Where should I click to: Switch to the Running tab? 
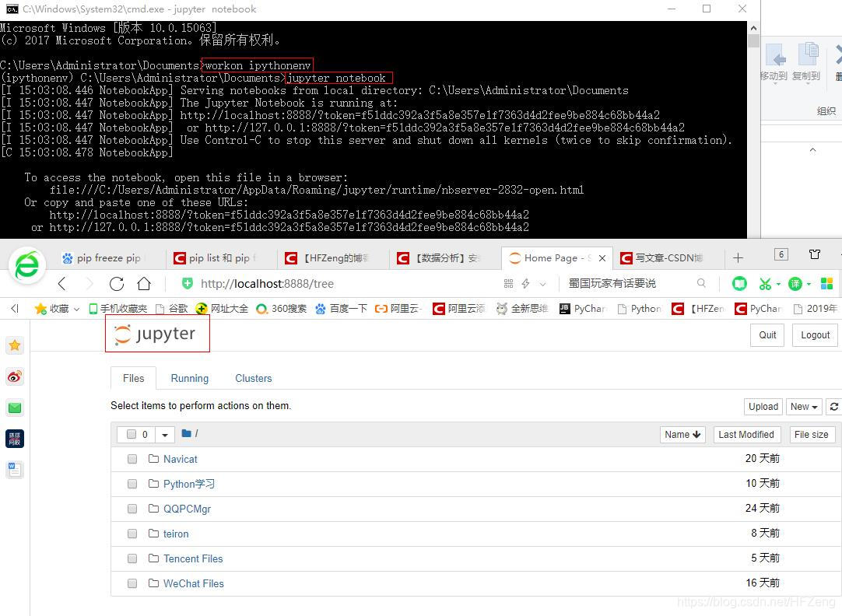click(x=190, y=378)
